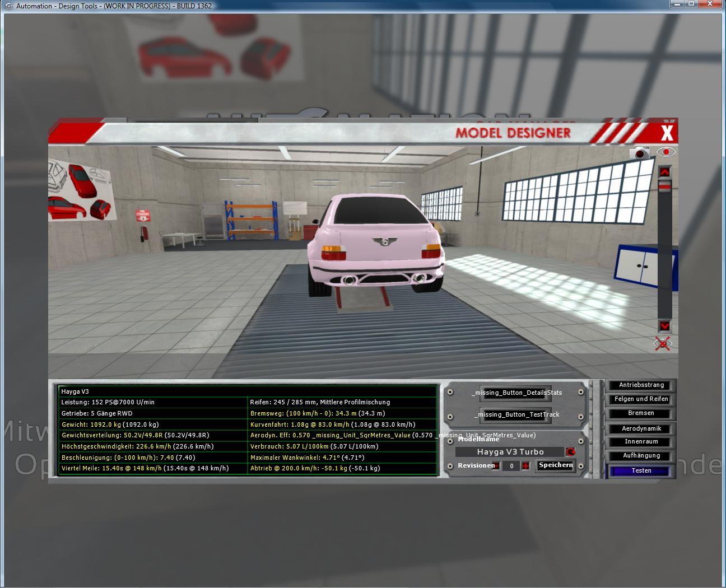This screenshot has width=726, height=588.
Task: Click the camera screenshot icon
Action: point(639,152)
